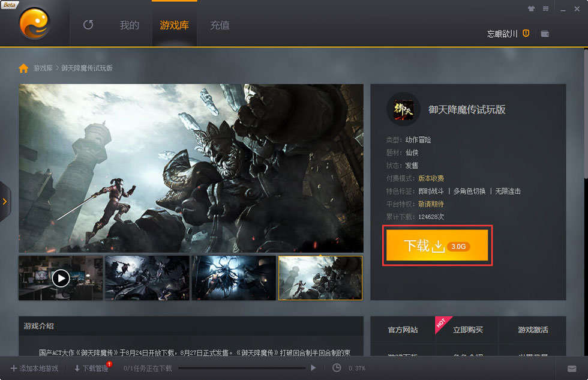588x380 pixels.
Task: Select the highlighted fourth screenshot thumbnail
Action: click(x=320, y=277)
